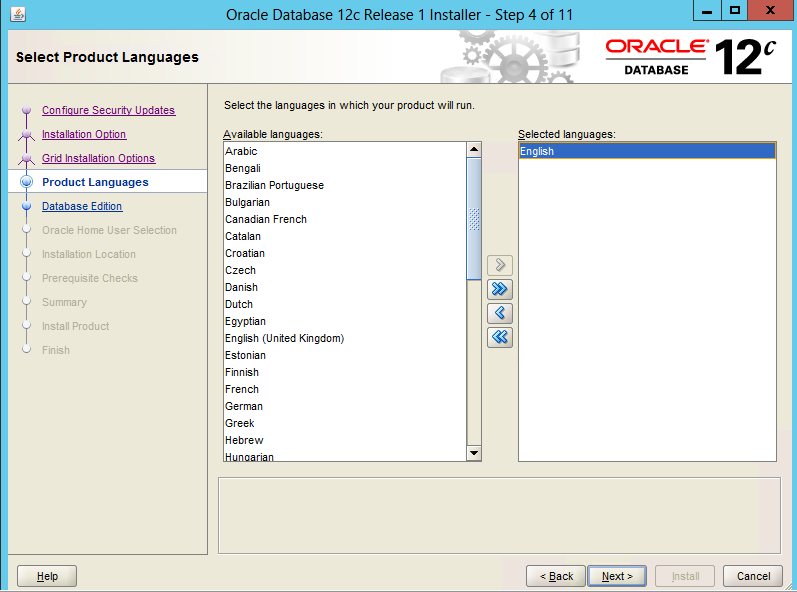The height and width of the screenshot is (592, 797).
Task: Click the Product Languages step bullet icon
Action: 27,182
